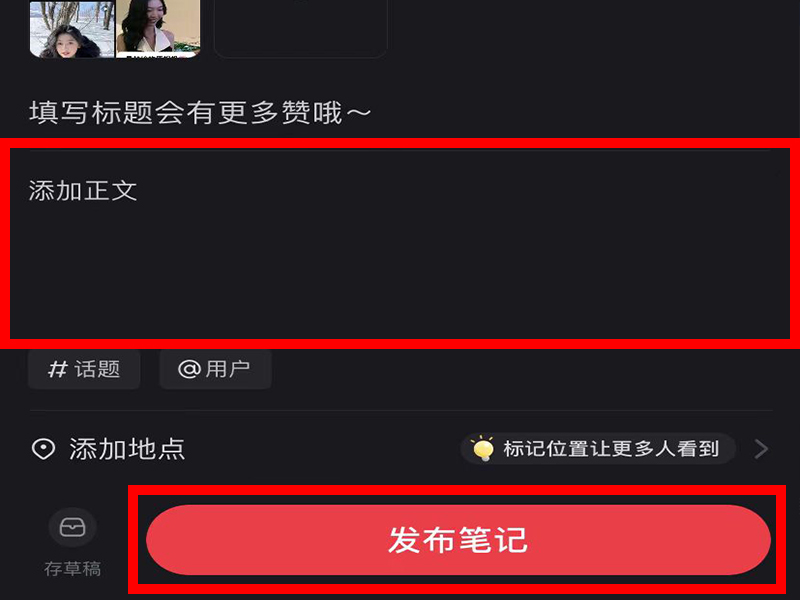Click the @ symbol for 用户
This screenshot has height=600, width=800.
[x=189, y=369]
